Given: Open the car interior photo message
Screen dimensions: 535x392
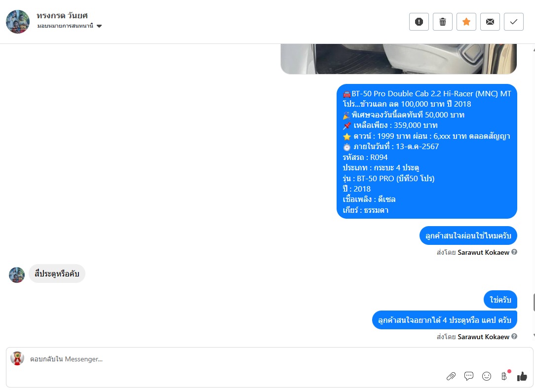Looking at the screenshot, I should tap(398, 59).
